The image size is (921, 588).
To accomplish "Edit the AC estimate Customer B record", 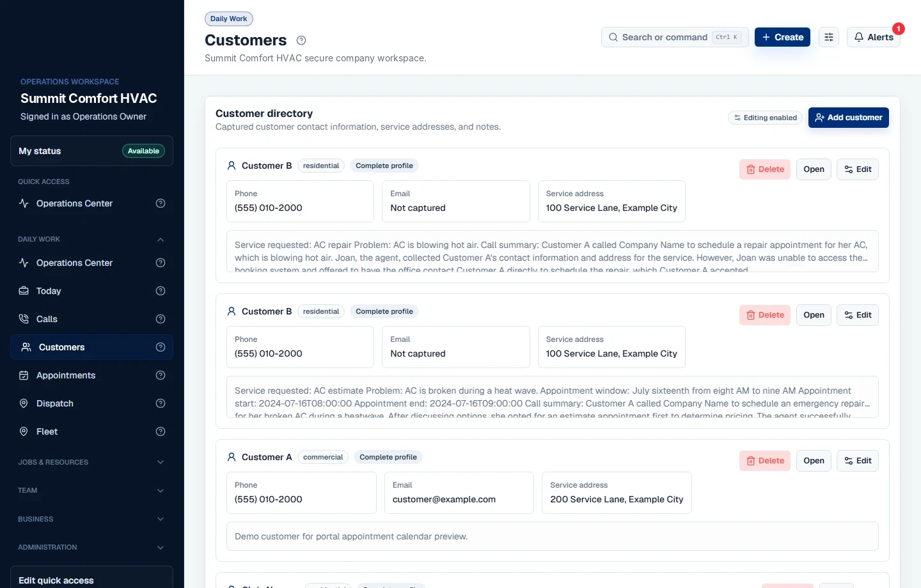I will [x=858, y=315].
